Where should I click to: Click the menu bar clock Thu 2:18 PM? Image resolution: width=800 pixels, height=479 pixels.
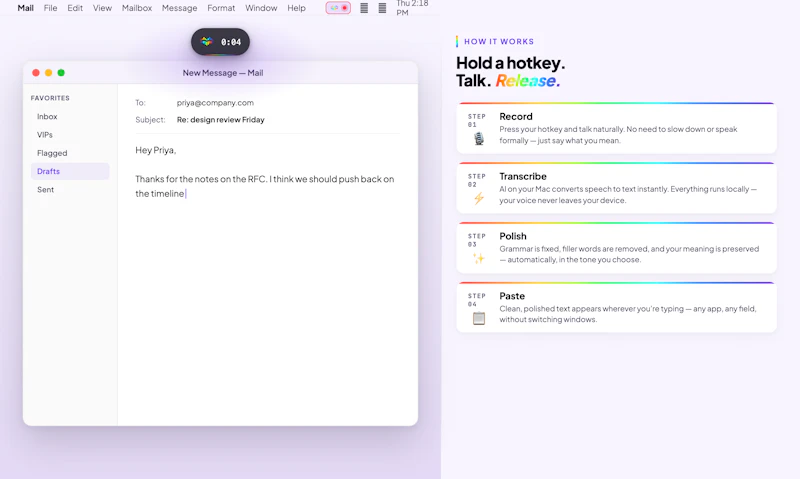pos(412,8)
